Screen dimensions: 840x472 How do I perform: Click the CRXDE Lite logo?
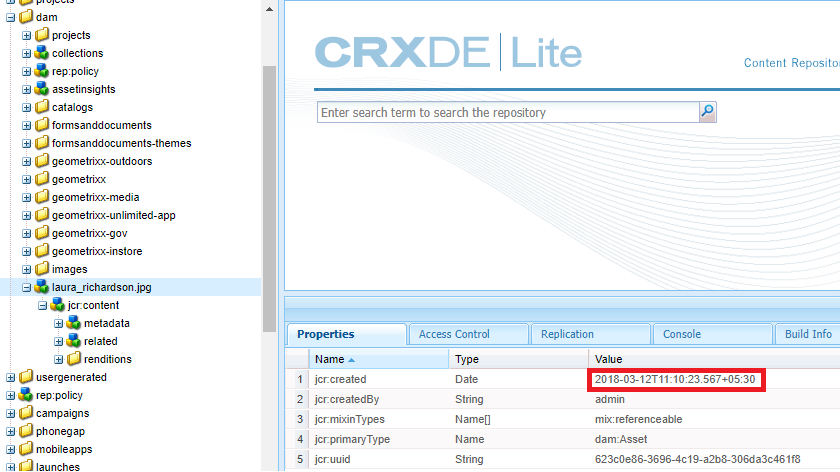point(448,53)
